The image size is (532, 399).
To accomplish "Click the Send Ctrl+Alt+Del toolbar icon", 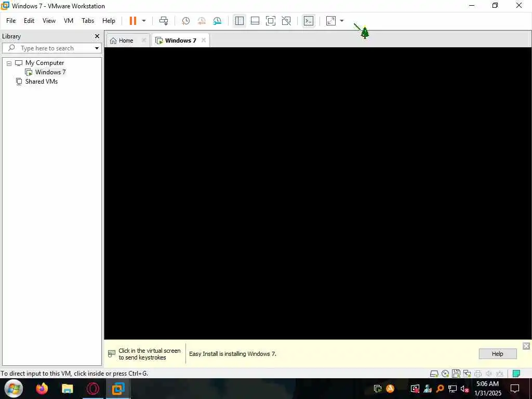I will 164,21.
